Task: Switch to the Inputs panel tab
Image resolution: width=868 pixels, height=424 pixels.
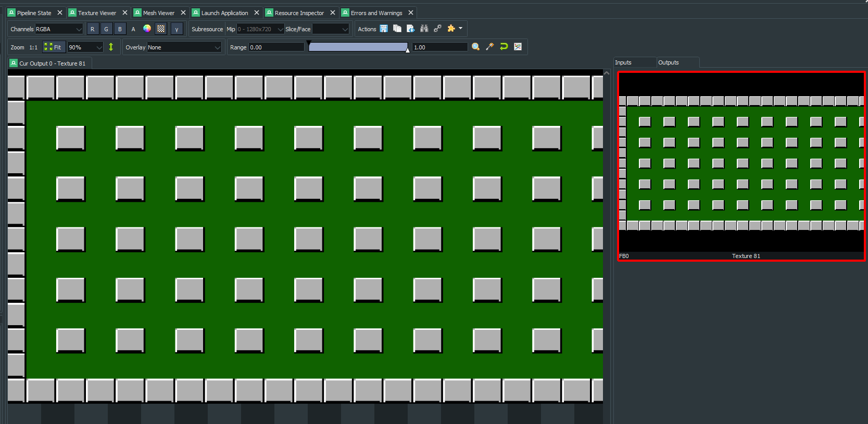Action: pos(635,62)
